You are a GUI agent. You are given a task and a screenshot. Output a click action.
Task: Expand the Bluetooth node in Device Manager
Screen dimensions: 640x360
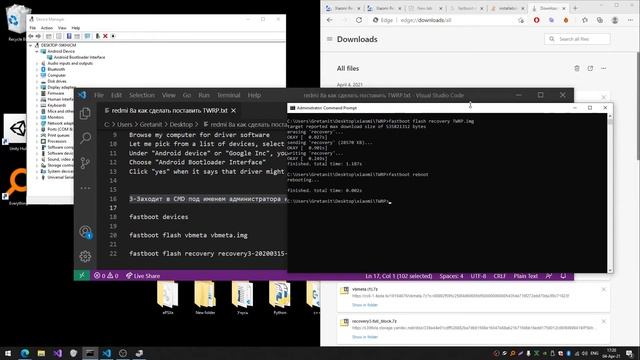click(x=37, y=69)
